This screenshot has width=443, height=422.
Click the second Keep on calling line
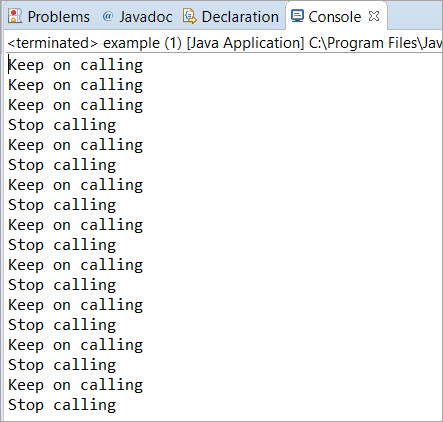click(x=76, y=85)
